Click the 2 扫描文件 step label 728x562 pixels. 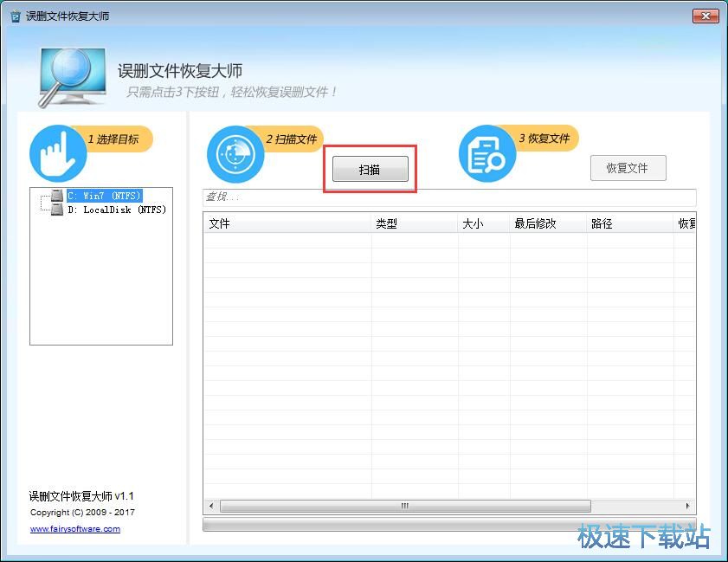pos(292,139)
